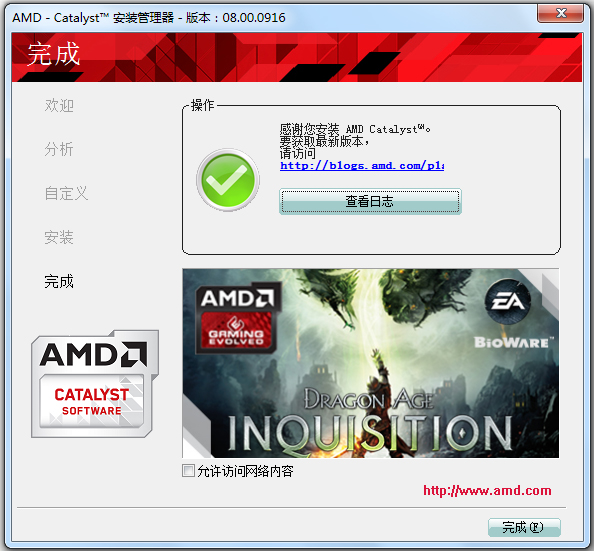Screen dimensions: 594x551
Task: Click the AMD arrow logo on the Catalyst badge
Action: tap(133, 354)
